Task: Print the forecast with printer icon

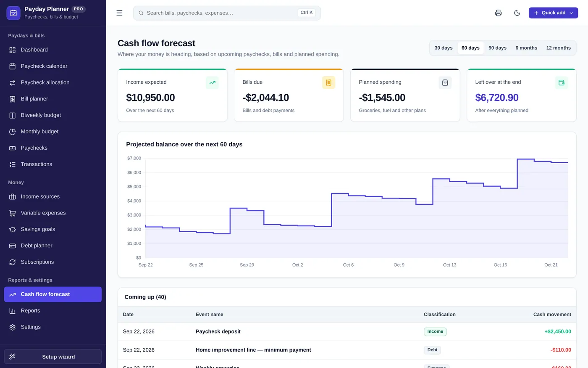Action: click(498, 13)
